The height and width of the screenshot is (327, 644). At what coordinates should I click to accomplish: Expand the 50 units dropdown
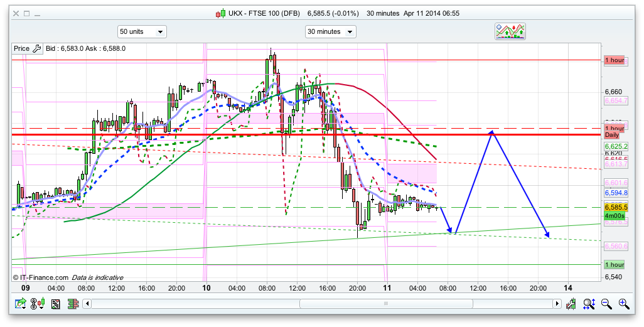click(x=142, y=31)
